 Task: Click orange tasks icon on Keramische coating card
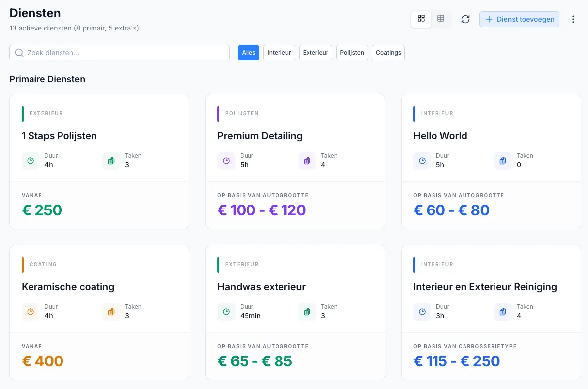click(111, 312)
